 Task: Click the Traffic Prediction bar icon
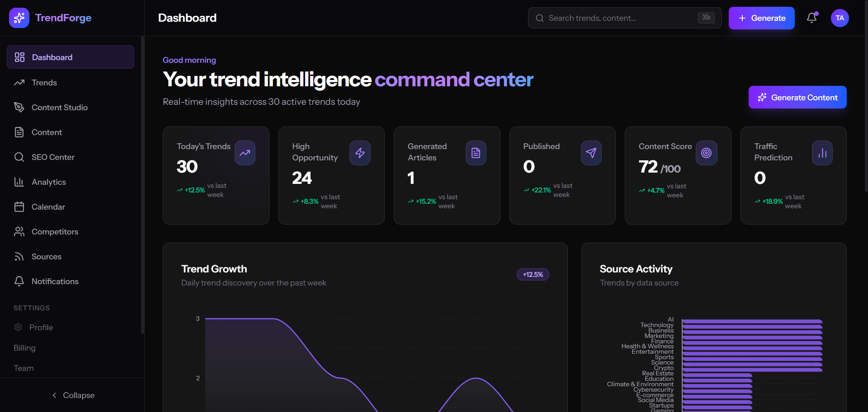pos(822,153)
